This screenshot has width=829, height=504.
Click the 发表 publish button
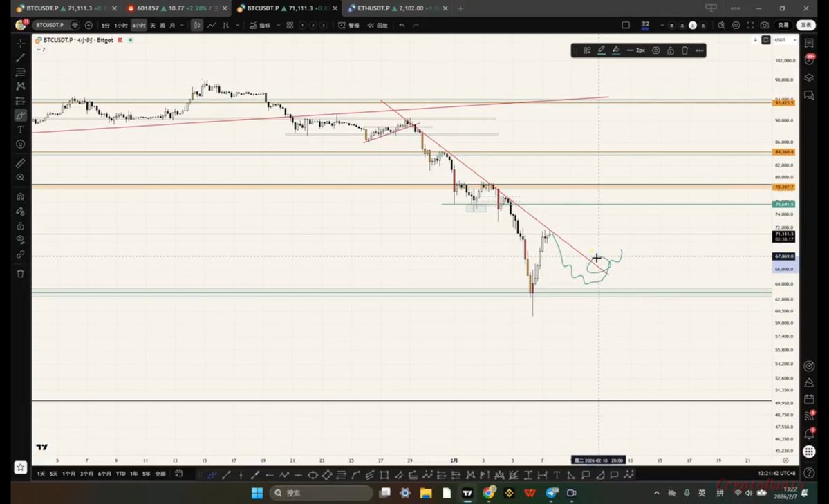[805, 26]
